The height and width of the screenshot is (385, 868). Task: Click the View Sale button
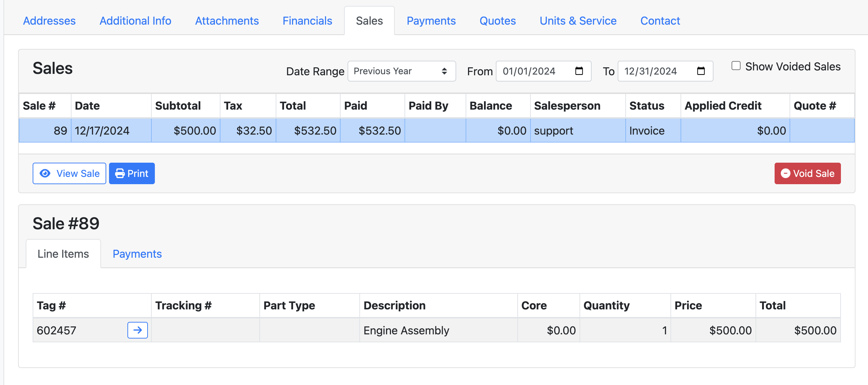pos(69,173)
